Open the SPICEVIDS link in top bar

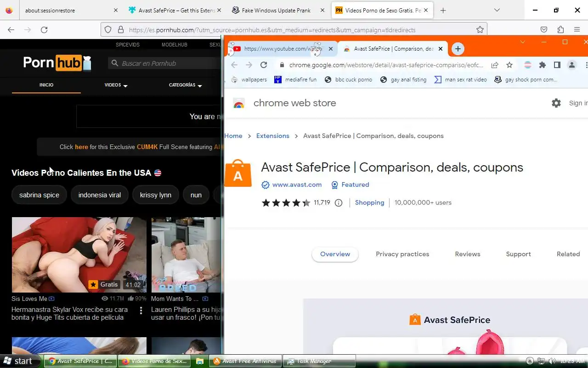(x=128, y=45)
